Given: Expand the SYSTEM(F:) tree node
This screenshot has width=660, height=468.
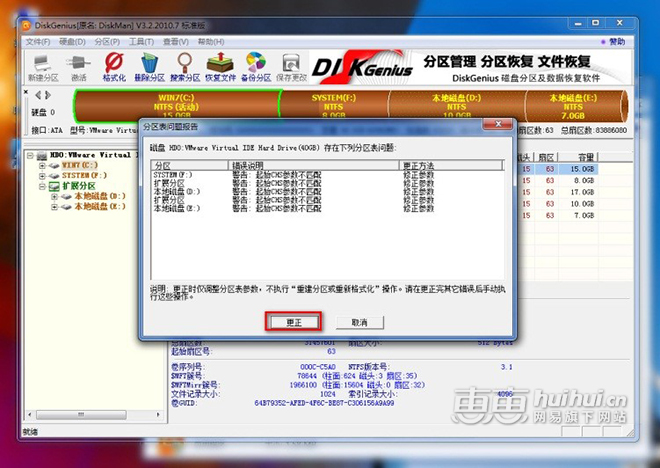Looking at the screenshot, I should click(x=42, y=176).
